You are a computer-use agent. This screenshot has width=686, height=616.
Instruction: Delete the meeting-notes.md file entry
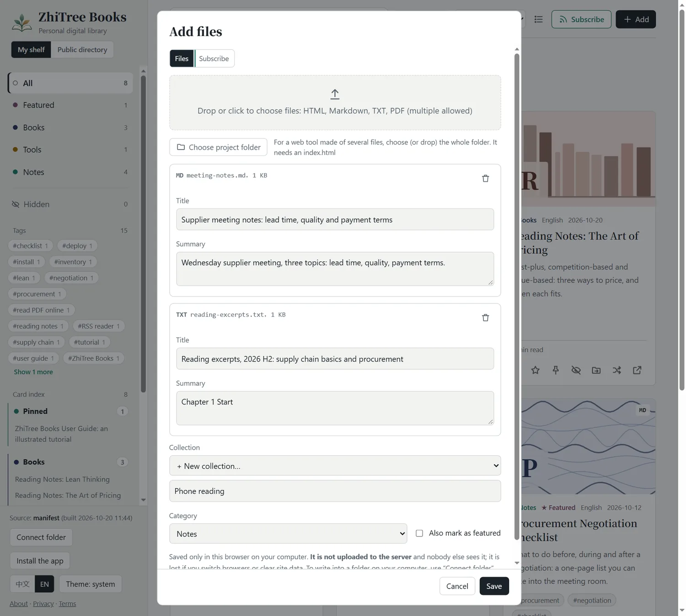(x=485, y=178)
